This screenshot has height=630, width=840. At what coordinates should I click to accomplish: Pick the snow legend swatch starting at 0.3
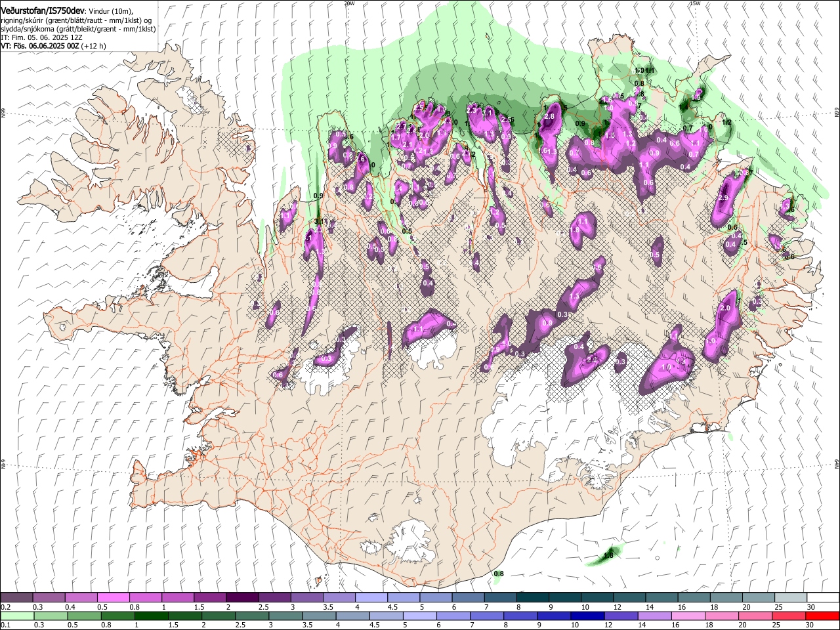pos(49,597)
